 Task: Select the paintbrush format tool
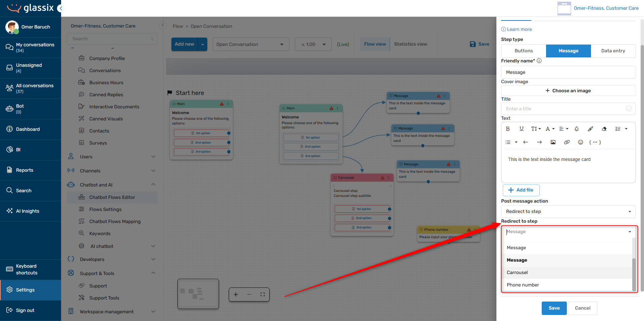pyautogui.click(x=590, y=129)
